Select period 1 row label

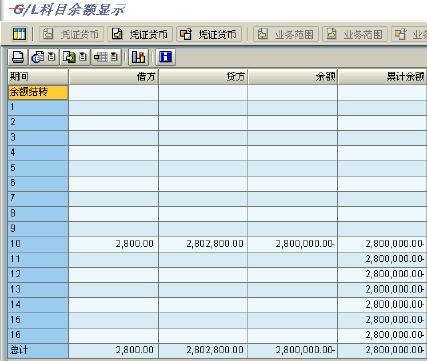click(x=38, y=107)
